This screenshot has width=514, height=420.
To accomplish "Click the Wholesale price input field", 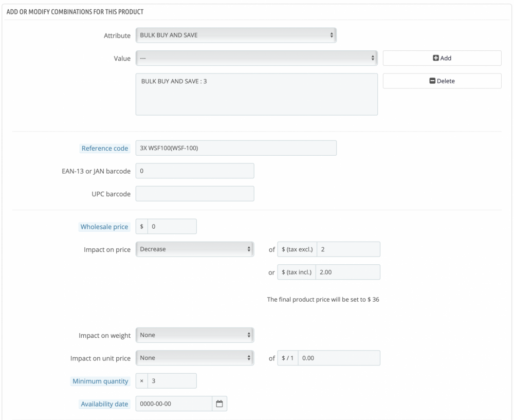I will click(172, 227).
